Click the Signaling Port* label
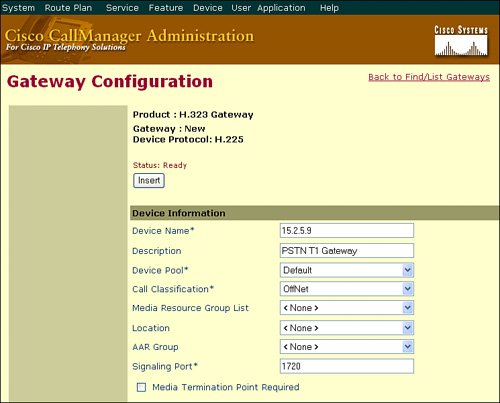This screenshot has height=403, width=500. pos(165,366)
